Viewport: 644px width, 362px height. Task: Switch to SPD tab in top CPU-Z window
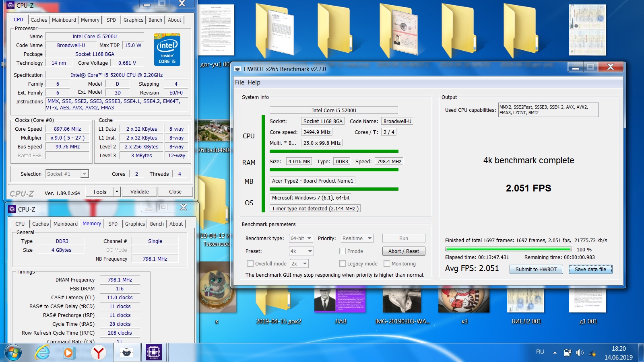111,20
